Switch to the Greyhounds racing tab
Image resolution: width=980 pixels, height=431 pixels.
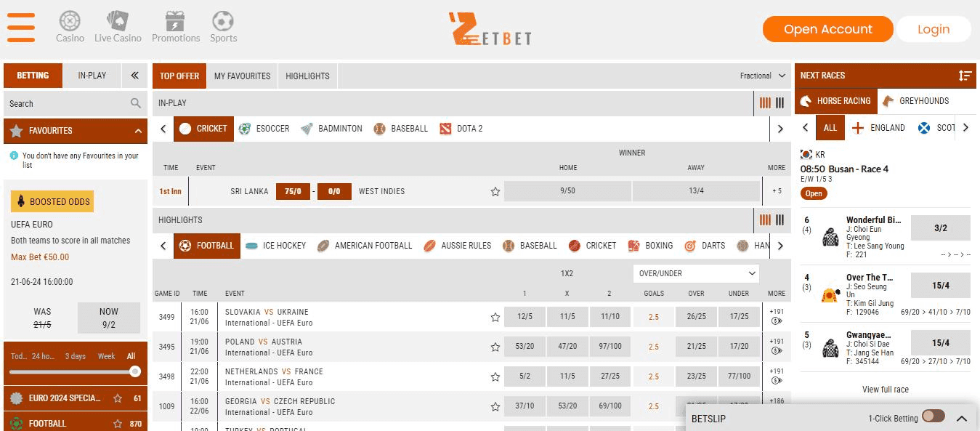click(x=916, y=101)
